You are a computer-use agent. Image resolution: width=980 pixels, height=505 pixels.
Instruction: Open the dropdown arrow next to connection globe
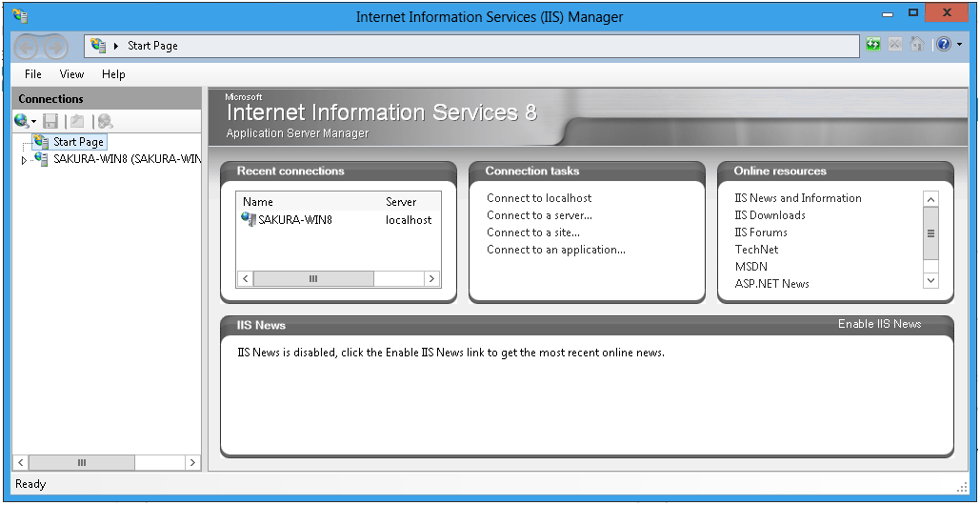pyautogui.click(x=33, y=122)
